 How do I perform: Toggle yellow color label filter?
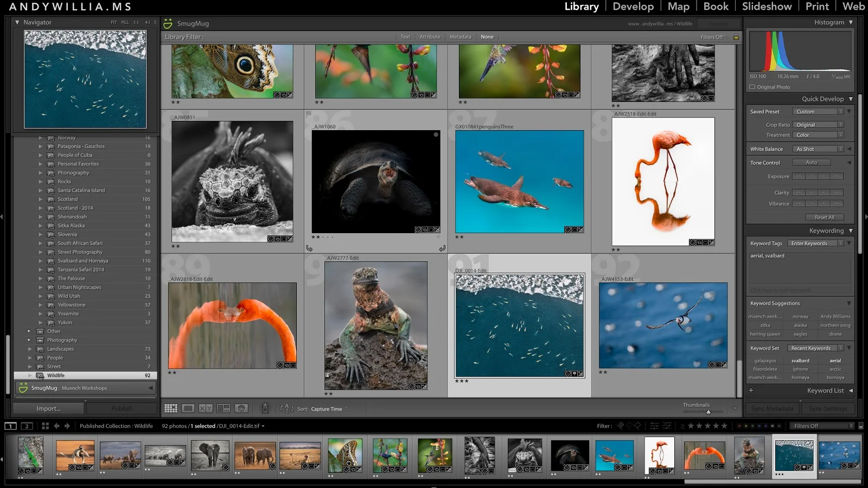(x=746, y=426)
